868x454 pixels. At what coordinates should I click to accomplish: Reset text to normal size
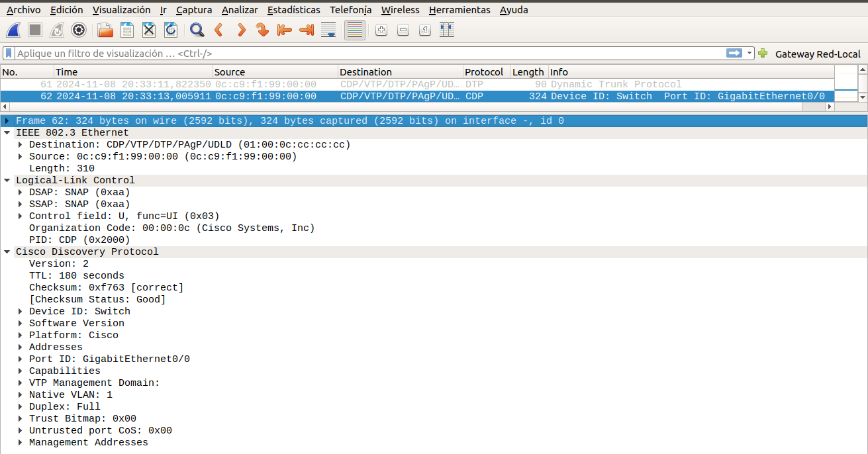[425, 30]
